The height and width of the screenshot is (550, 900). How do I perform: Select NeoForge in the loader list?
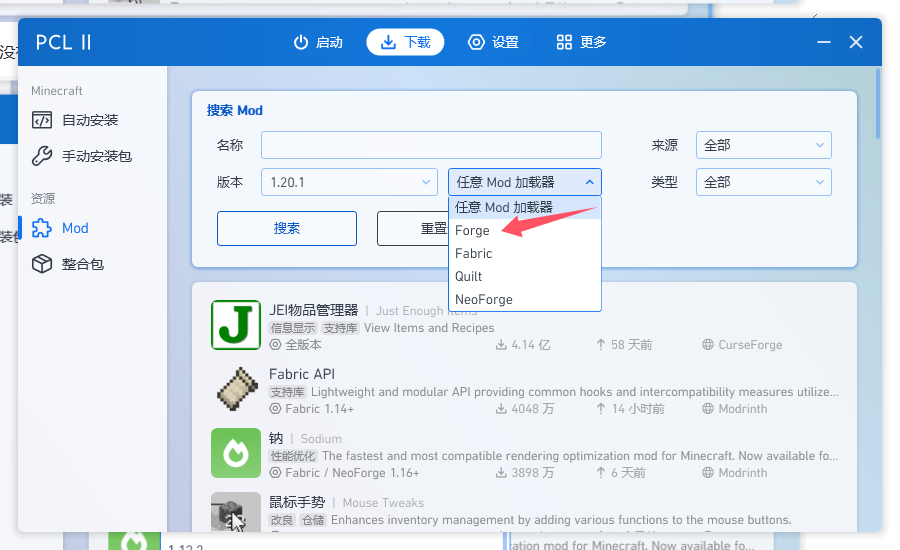click(484, 299)
